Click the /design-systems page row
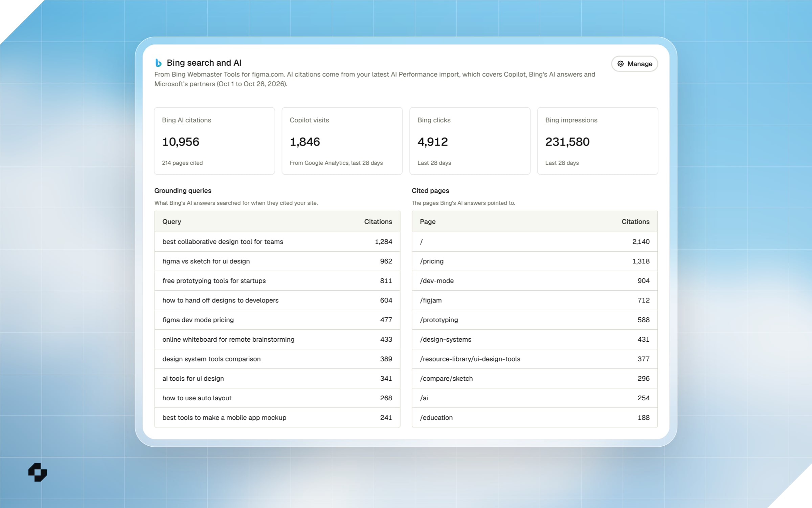Screen dimensions: 812x508 (x=535, y=339)
